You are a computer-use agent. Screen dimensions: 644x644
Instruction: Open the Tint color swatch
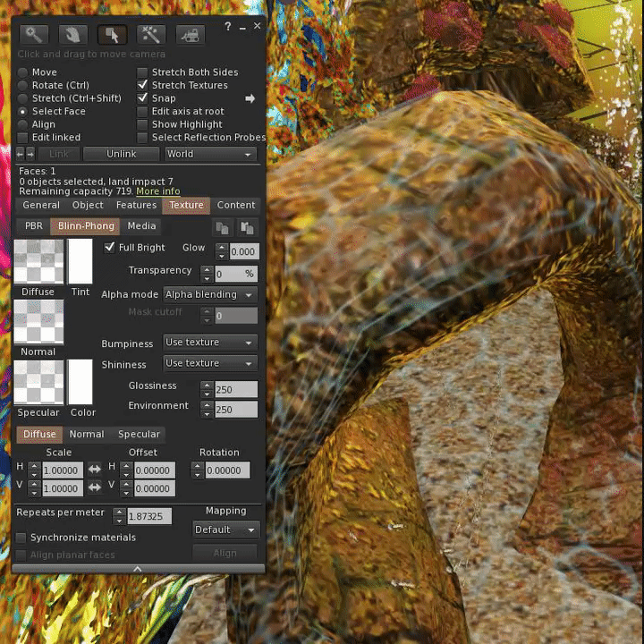click(x=80, y=261)
